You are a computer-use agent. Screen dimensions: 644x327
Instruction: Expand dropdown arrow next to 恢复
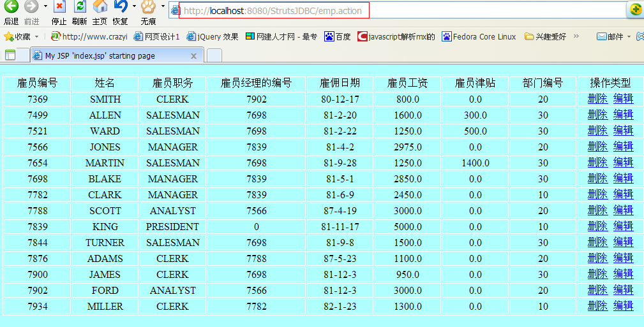[x=134, y=6]
